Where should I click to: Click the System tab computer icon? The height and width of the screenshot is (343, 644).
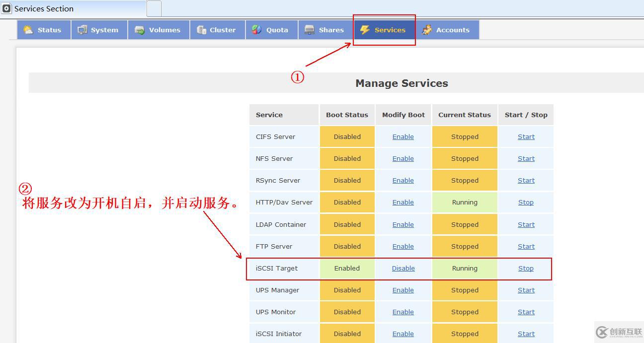coord(82,30)
